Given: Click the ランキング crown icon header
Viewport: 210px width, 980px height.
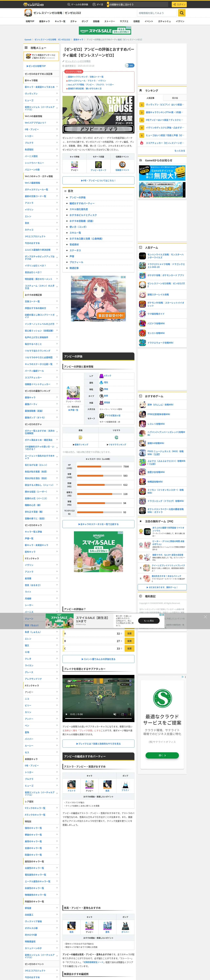Looking at the screenshot, I should (x=141, y=90).
